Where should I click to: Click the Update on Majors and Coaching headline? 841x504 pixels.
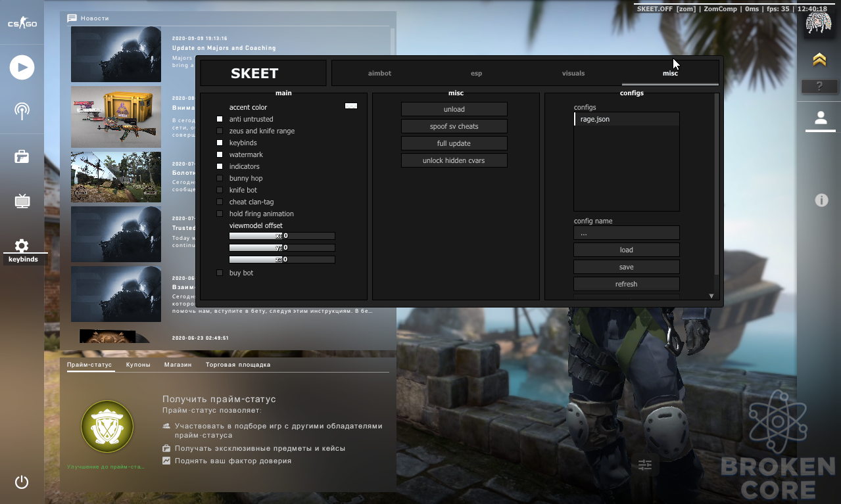click(x=224, y=48)
